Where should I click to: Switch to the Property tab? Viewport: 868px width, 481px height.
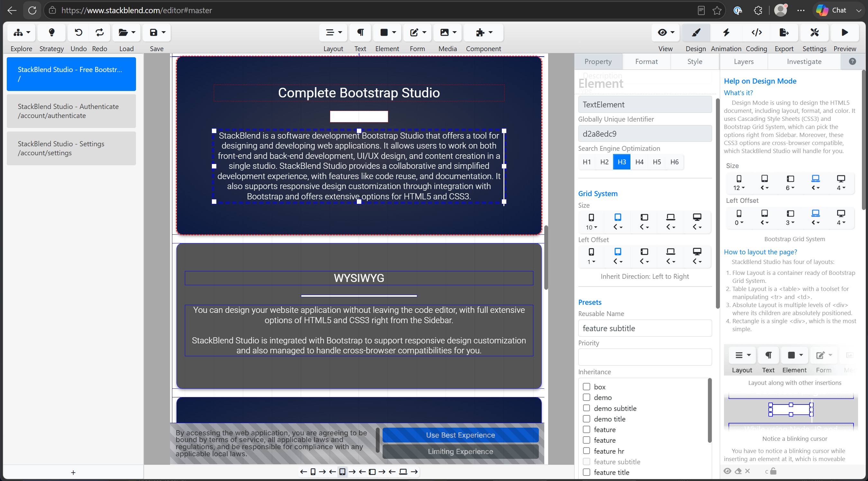(x=598, y=61)
